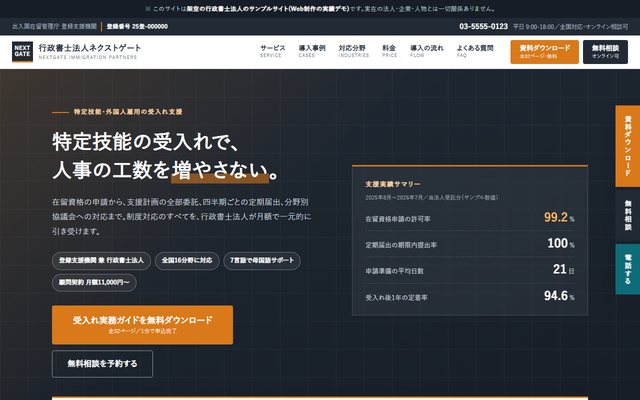The width and height of the screenshot is (640, 400).
Task: Click the sample-site notice banner text
Action: 320,9
